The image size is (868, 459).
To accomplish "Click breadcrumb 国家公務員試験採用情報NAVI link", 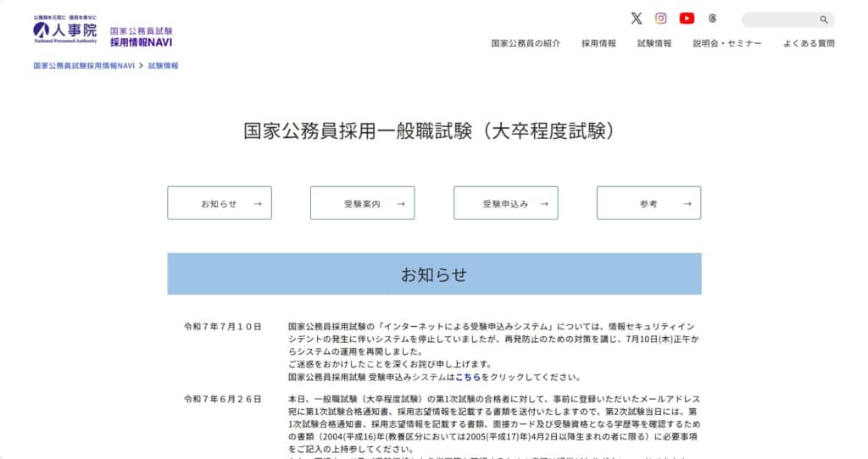I will (84, 65).
